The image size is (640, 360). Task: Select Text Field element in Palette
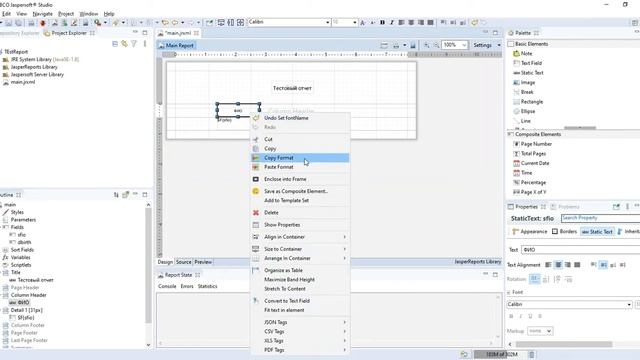tap(527, 63)
